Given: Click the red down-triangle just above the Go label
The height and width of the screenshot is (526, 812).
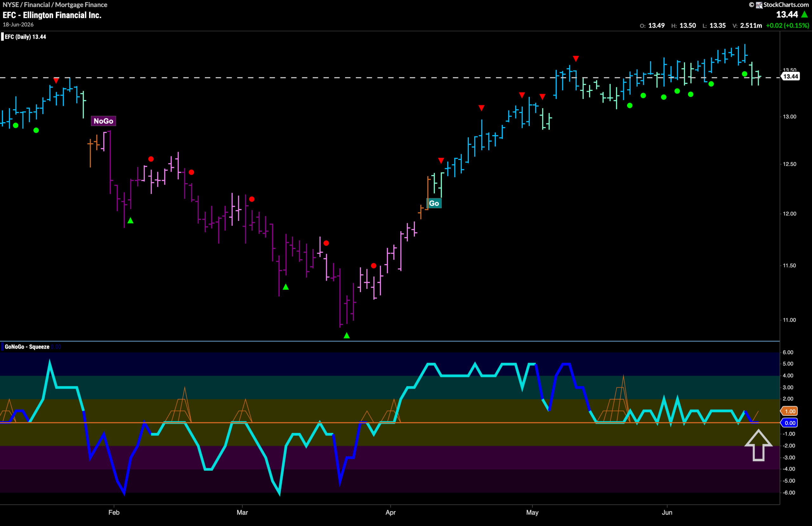Looking at the screenshot, I should click(441, 161).
